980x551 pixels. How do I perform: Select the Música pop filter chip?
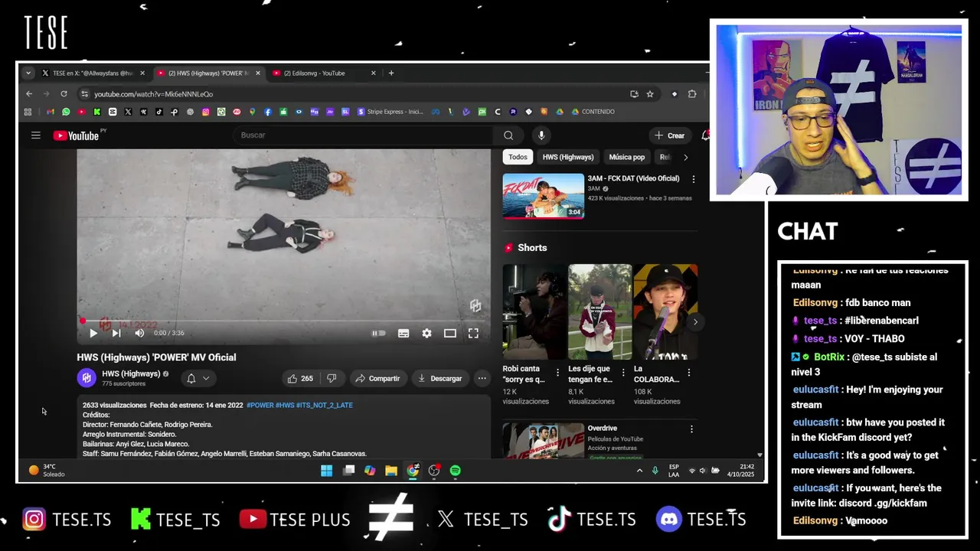coord(627,157)
